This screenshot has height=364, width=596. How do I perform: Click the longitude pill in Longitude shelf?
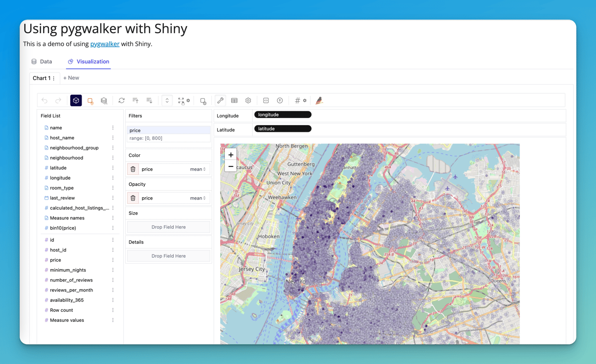[x=283, y=115]
